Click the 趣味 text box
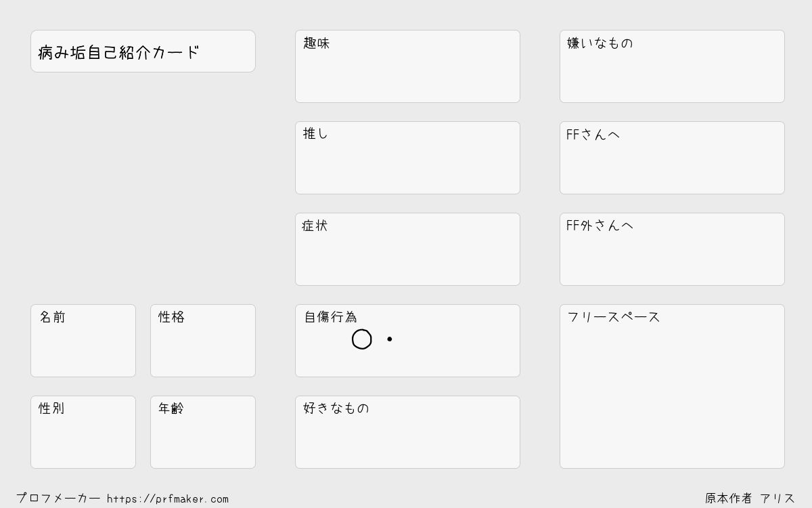The image size is (812, 508). click(407, 66)
